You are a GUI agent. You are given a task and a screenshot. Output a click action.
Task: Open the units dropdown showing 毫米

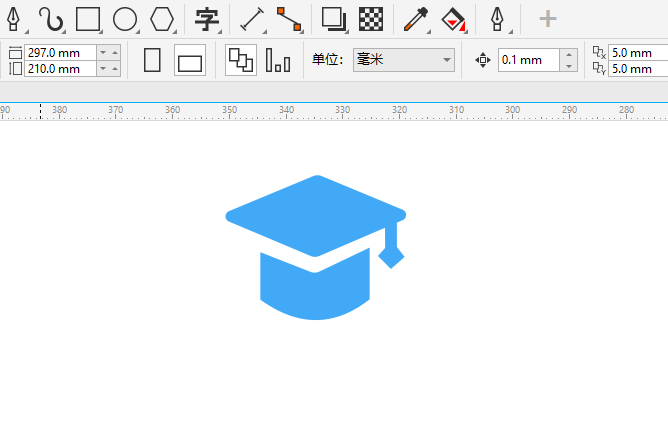point(403,60)
